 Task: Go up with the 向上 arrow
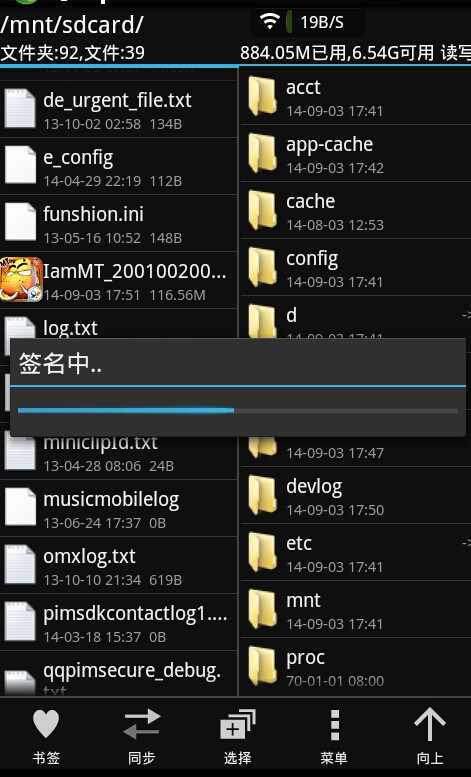tap(429, 724)
